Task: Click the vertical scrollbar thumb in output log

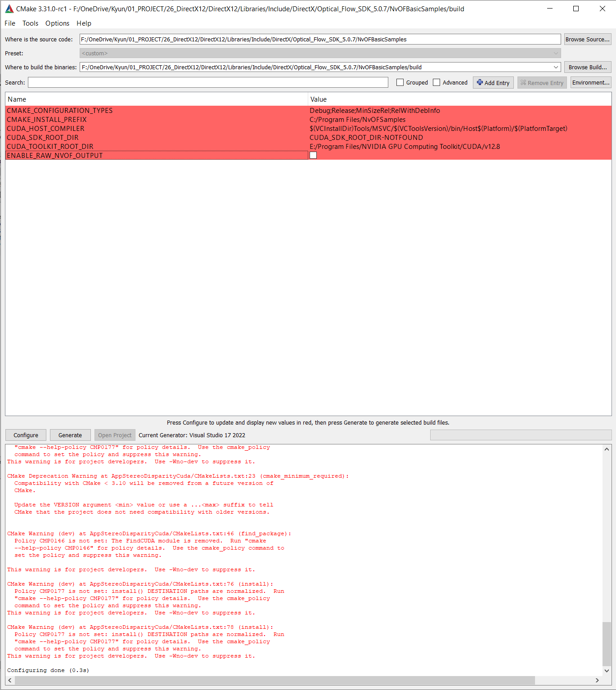Action: [x=607, y=643]
